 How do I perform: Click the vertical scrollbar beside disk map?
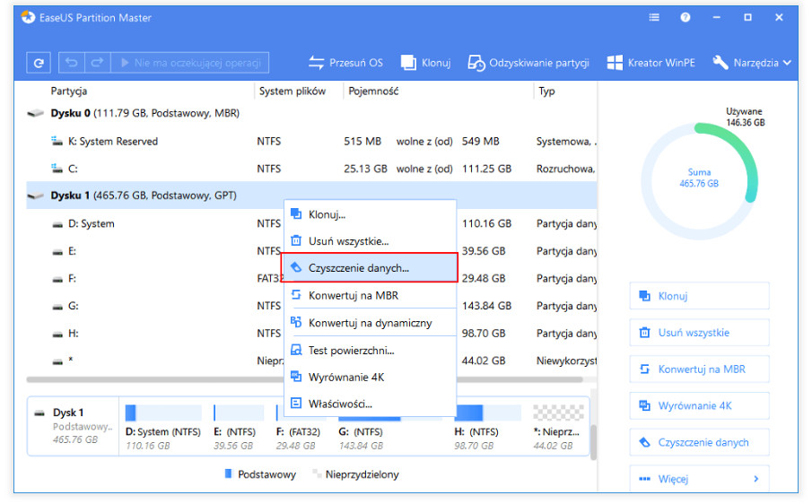[x=593, y=441]
